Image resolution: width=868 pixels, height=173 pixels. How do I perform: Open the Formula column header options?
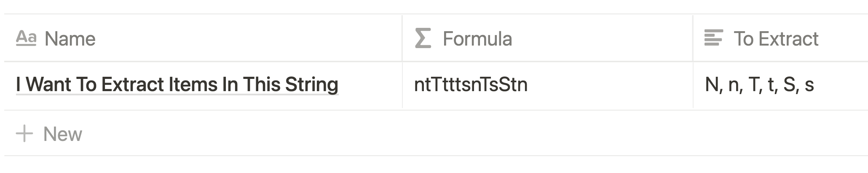pyautogui.click(x=548, y=38)
